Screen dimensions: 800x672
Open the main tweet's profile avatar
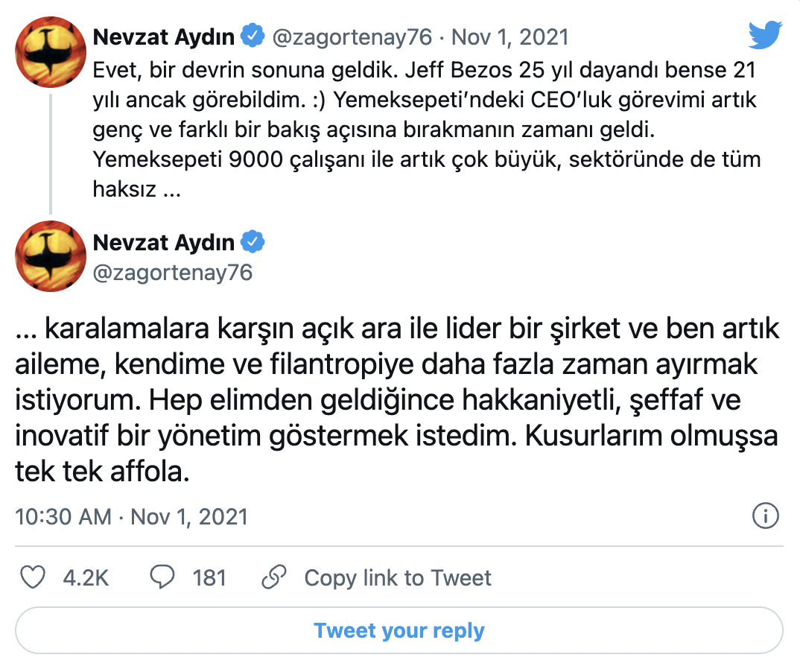coord(51,256)
